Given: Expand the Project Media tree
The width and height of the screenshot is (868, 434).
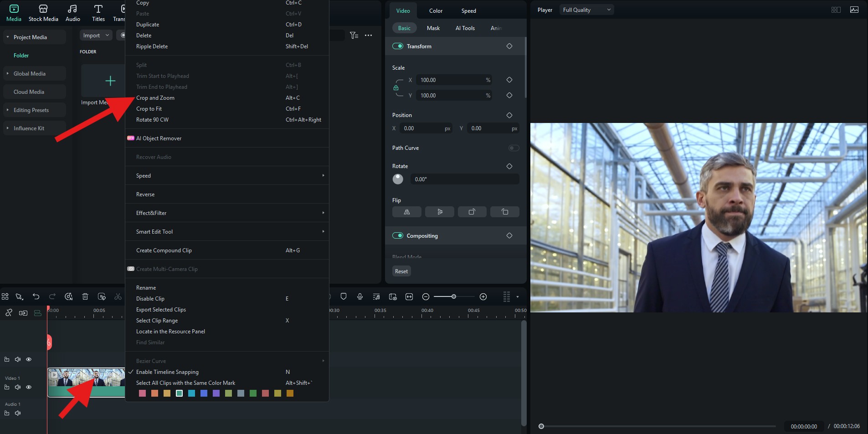Looking at the screenshot, I should (8, 37).
